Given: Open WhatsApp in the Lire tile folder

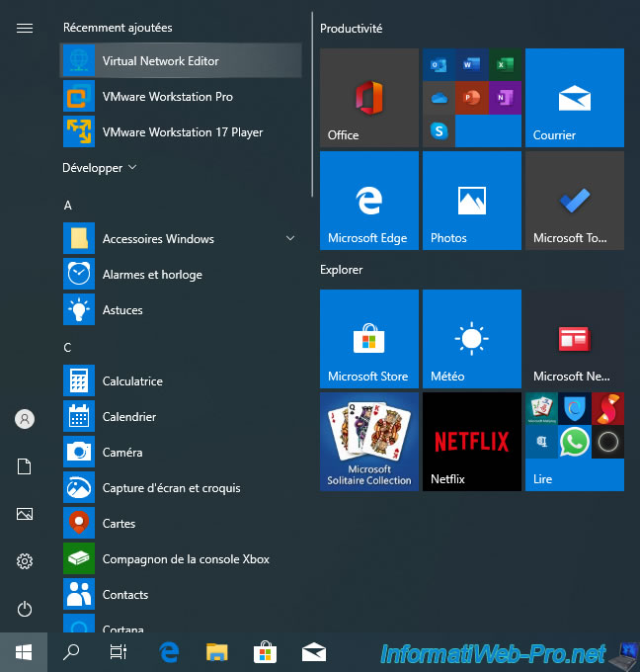Looking at the screenshot, I should (x=575, y=442).
